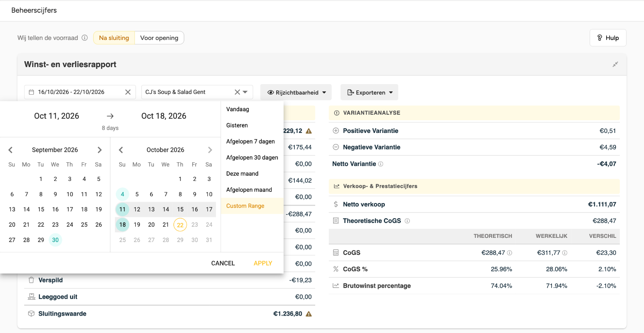The height and width of the screenshot is (333, 644).
Task: Click the VERSCHIL column header
Action: click(x=602, y=236)
